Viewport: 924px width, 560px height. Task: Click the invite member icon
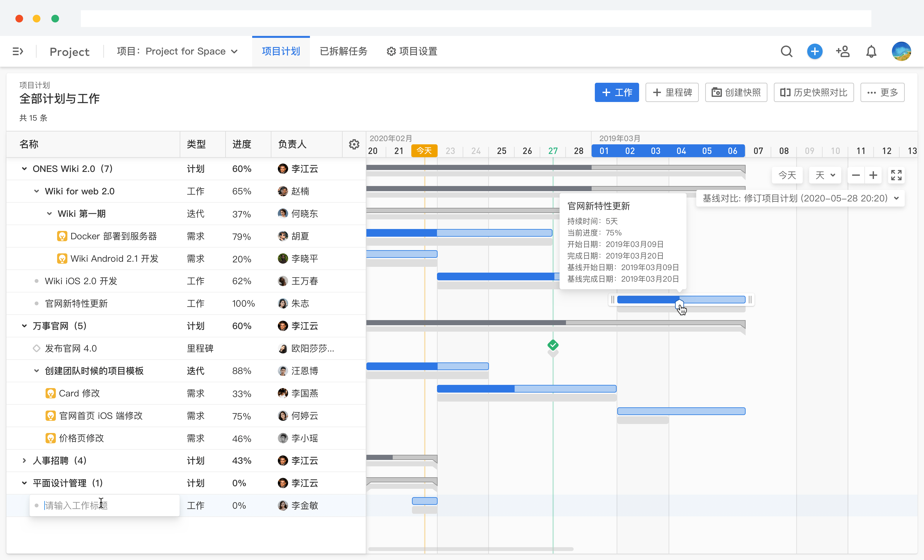coord(843,51)
